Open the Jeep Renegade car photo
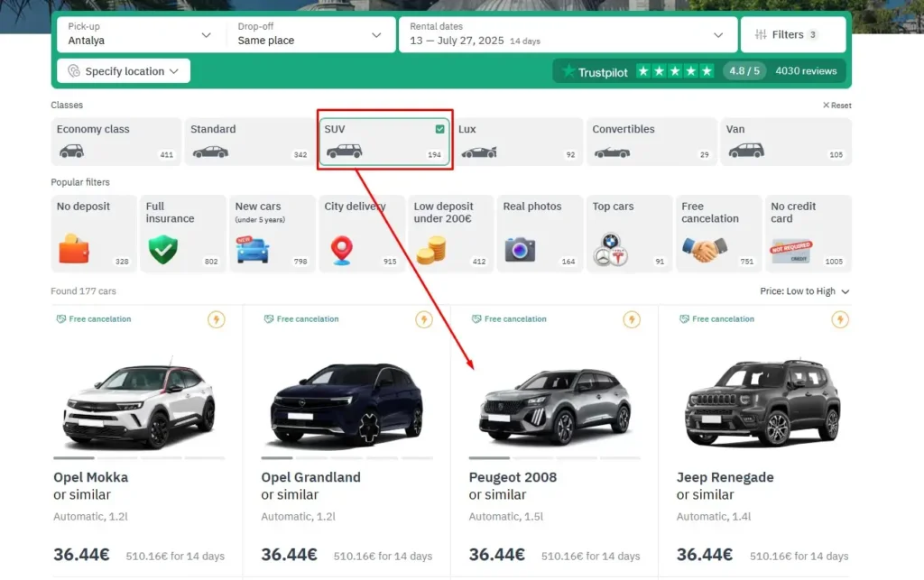The width and height of the screenshot is (924, 580). [762, 403]
